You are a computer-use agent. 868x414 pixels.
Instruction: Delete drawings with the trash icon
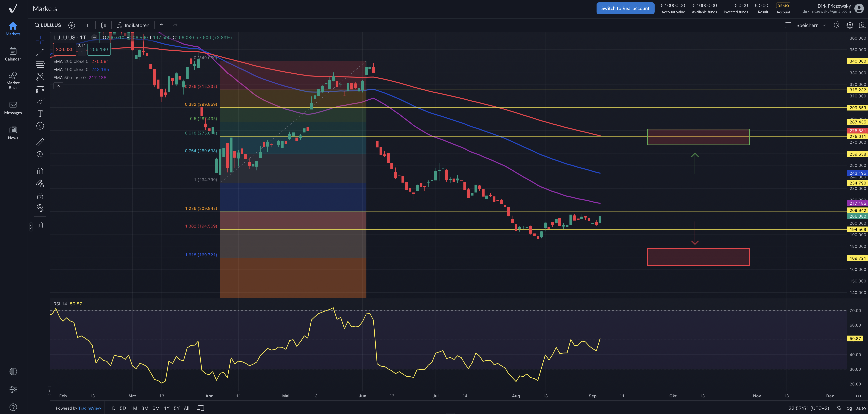[x=40, y=225]
